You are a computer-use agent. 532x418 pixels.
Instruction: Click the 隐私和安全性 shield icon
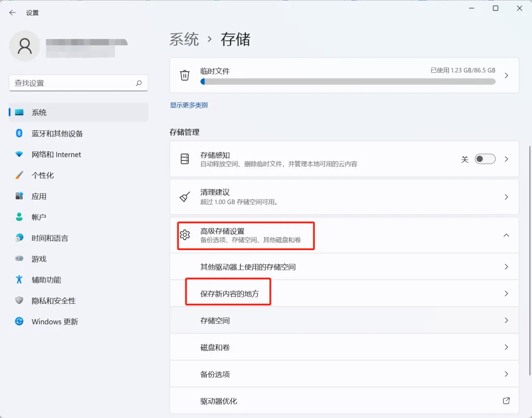click(19, 301)
